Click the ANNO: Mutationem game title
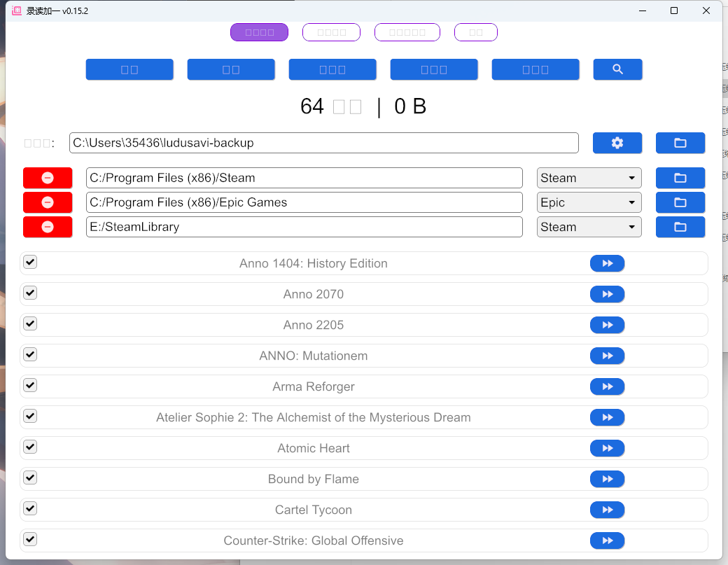 coord(314,356)
